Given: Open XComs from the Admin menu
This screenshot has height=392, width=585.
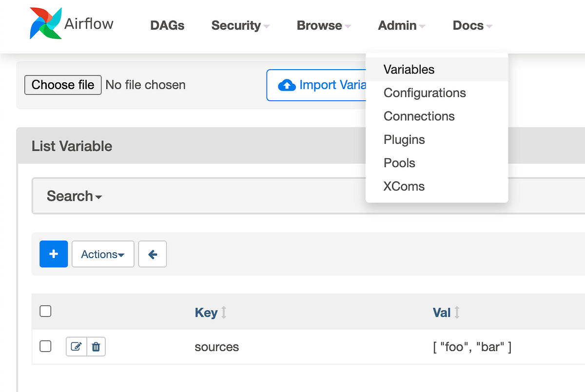Looking at the screenshot, I should (404, 186).
